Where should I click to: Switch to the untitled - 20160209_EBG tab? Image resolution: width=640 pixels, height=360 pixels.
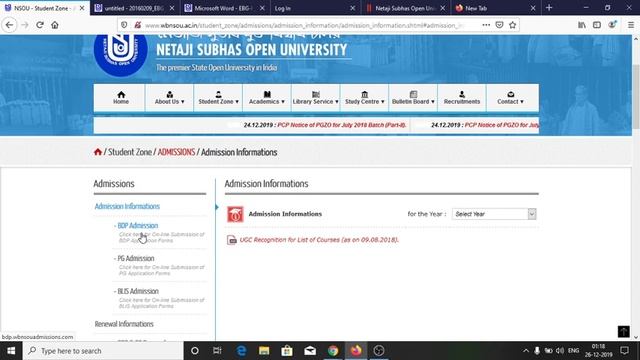pyautogui.click(x=135, y=8)
